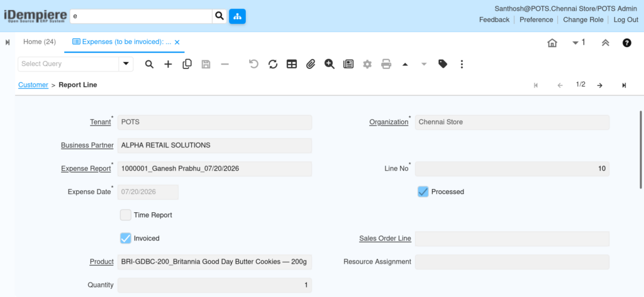Click the global search magnifier button
The height and width of the screenshot is (297, 644).
[x=219, y=16]
